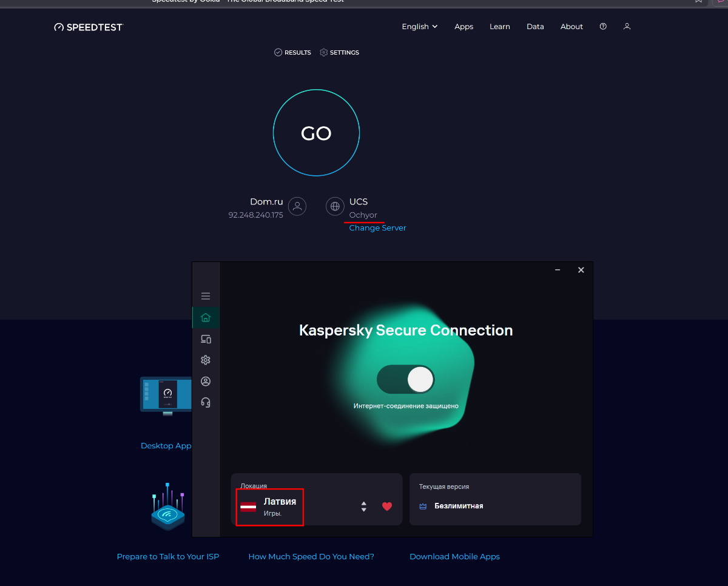Image resolution: width=728 pixels, height=586 pixels.
Task: Click the Desktop Apps monitor thumbnail
Action: point(166,396)
